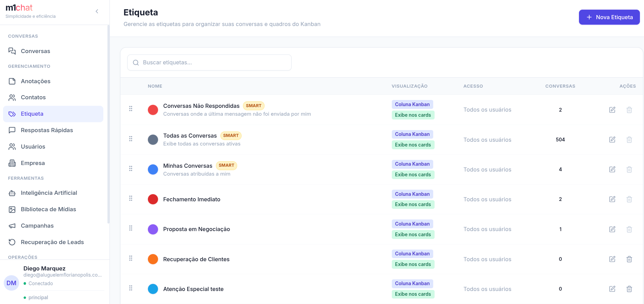Screen dimensions: 644x304
Task: Click the DM user avatar
Action: [11, 283]
